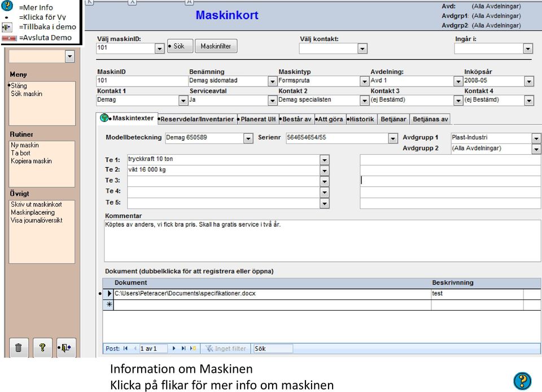Expand the Maskintyp dropdown

[x=364, y=81]
